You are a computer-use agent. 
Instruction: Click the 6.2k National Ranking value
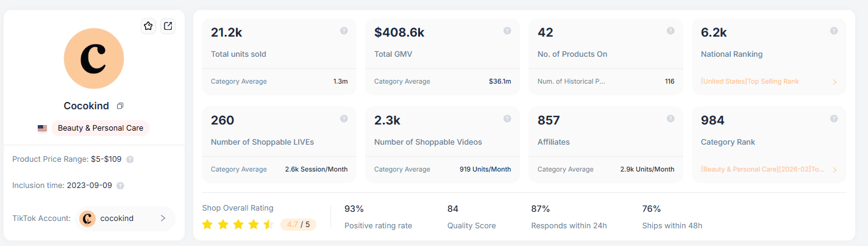coord(714,32)
